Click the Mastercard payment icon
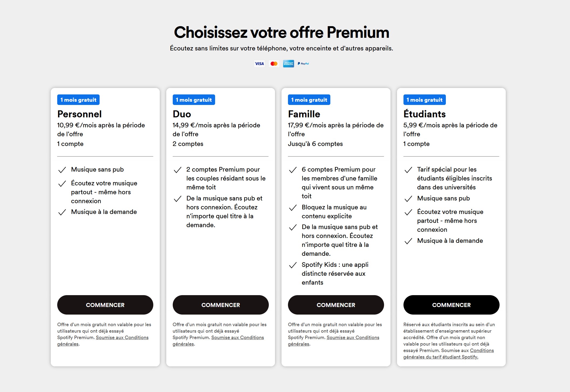The height and width of the screenshot is (392, 570). [x=274, y=64]
